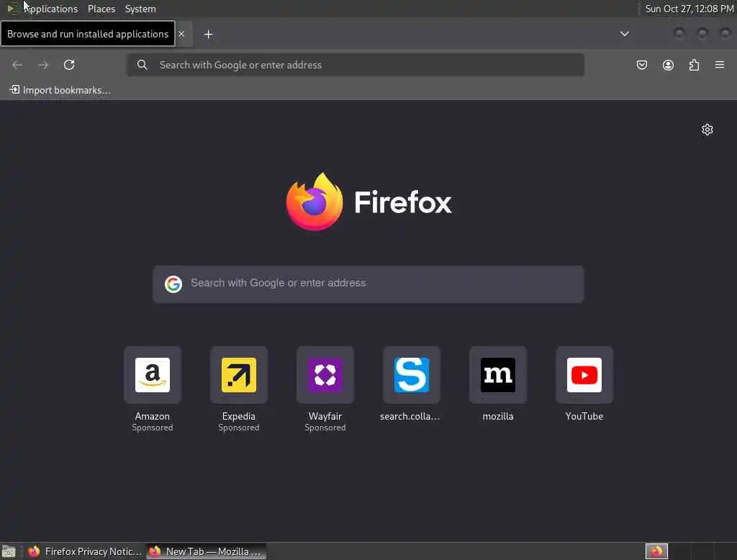Click the show desktop icon in panel

tap(9, 551)
